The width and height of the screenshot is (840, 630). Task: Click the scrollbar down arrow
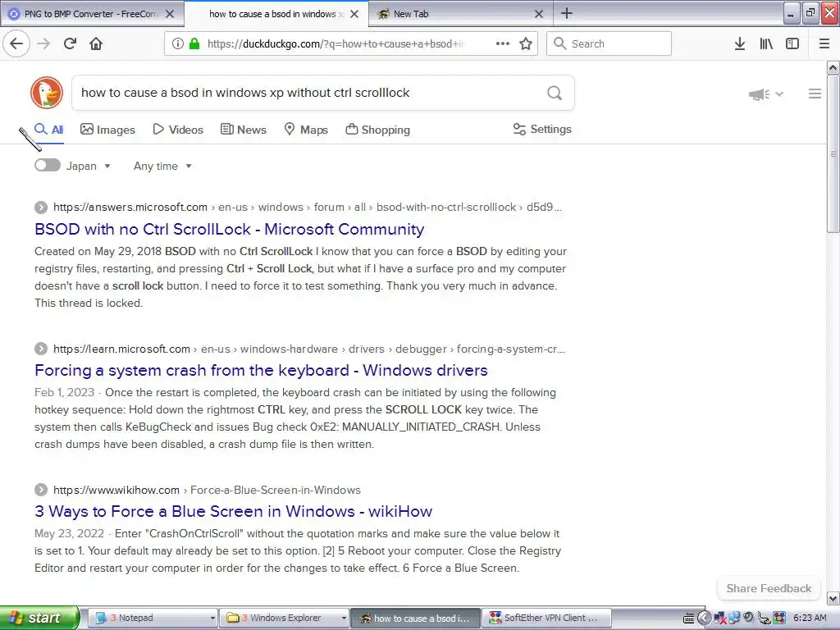pyautogui.click(x=833, y=598)
